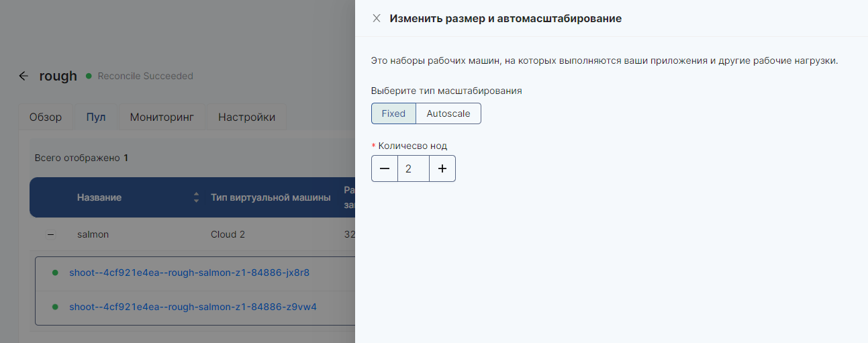This screenshot has width=868, height=343.
Task: Click the back arrow beside rough
Action: click(23, 76)
